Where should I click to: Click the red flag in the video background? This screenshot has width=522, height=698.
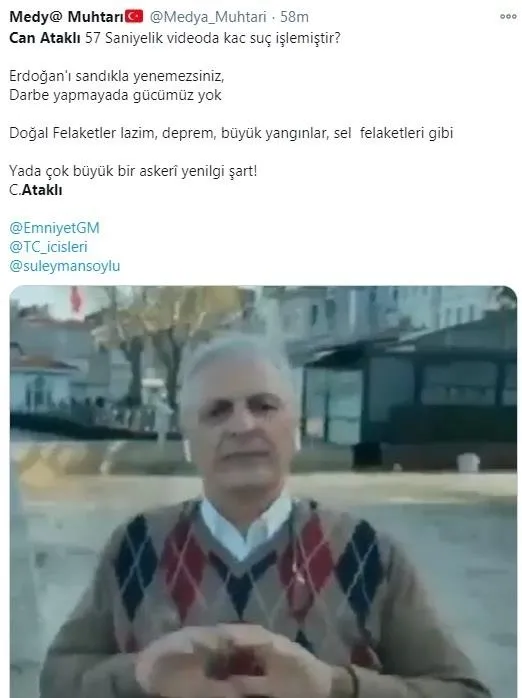[77, 299]
